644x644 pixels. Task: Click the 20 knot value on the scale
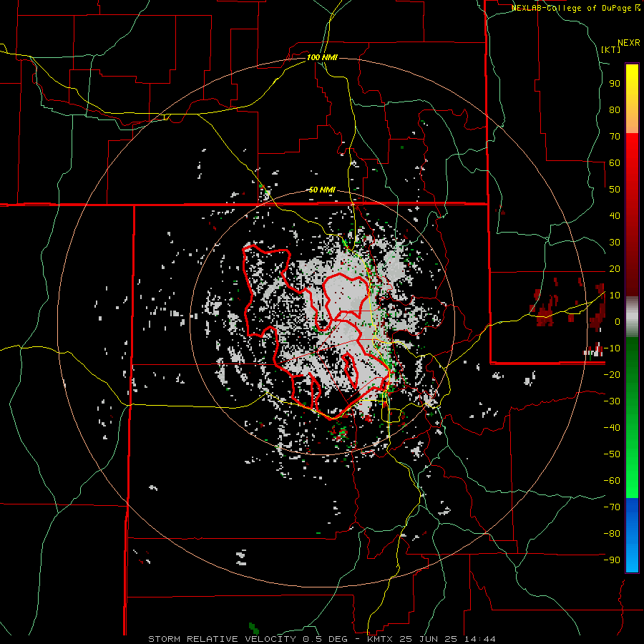(x=615, y=268)
